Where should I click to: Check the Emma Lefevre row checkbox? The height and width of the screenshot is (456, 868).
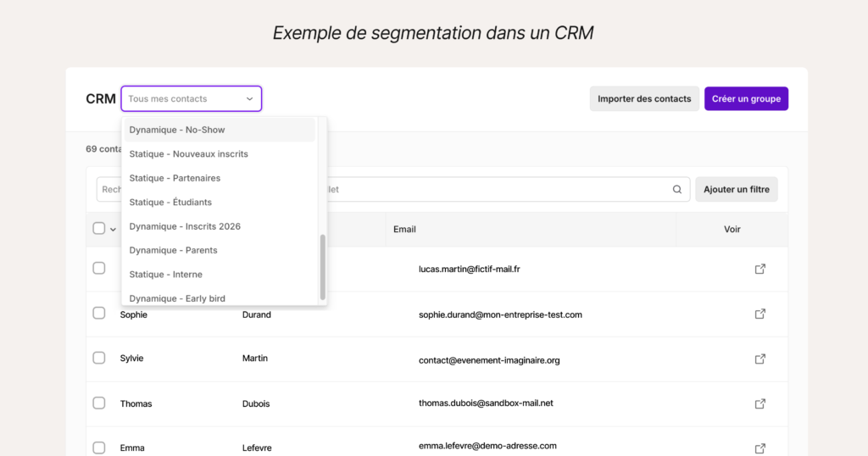tap(99, 448)
